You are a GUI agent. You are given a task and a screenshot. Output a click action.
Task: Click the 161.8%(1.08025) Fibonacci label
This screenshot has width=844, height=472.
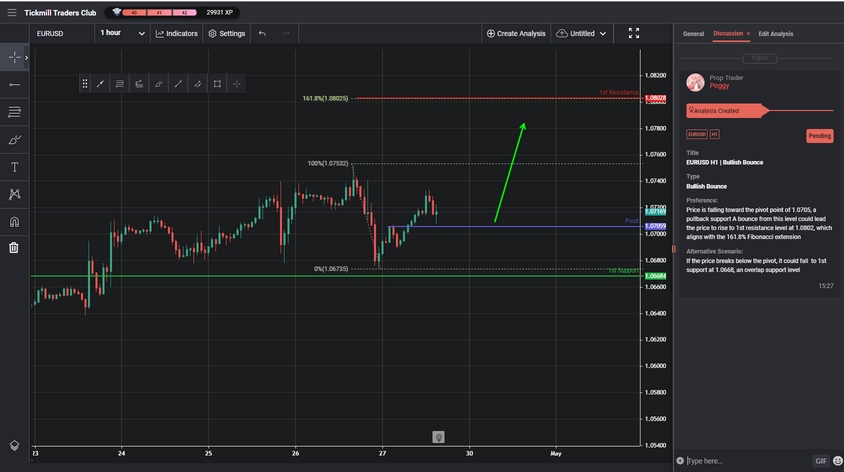[325, 98]
